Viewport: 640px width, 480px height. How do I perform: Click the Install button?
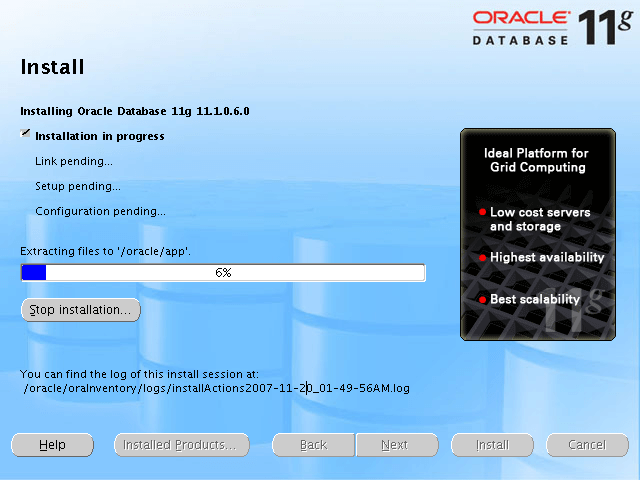pos(492,444)
